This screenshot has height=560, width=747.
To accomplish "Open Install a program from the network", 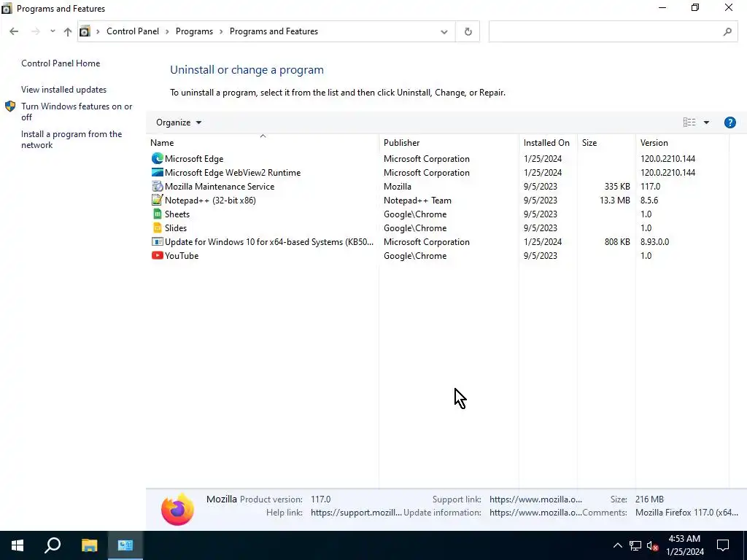I will click(x=71, y=139).
